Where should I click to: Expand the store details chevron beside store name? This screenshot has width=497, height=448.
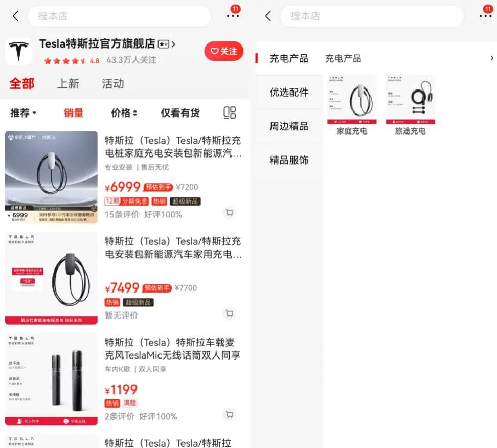[x=173, y=44]
